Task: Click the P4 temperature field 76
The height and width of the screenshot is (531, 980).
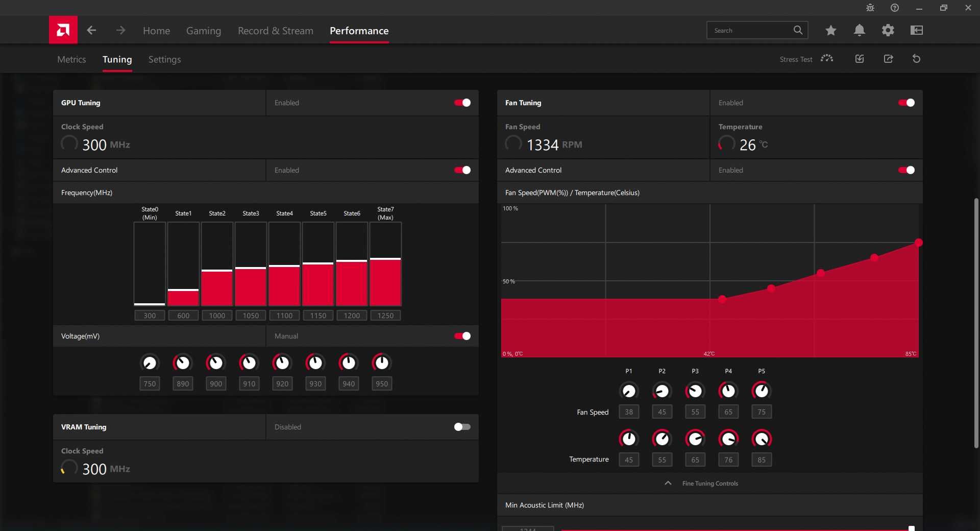Action: (728, 460)
